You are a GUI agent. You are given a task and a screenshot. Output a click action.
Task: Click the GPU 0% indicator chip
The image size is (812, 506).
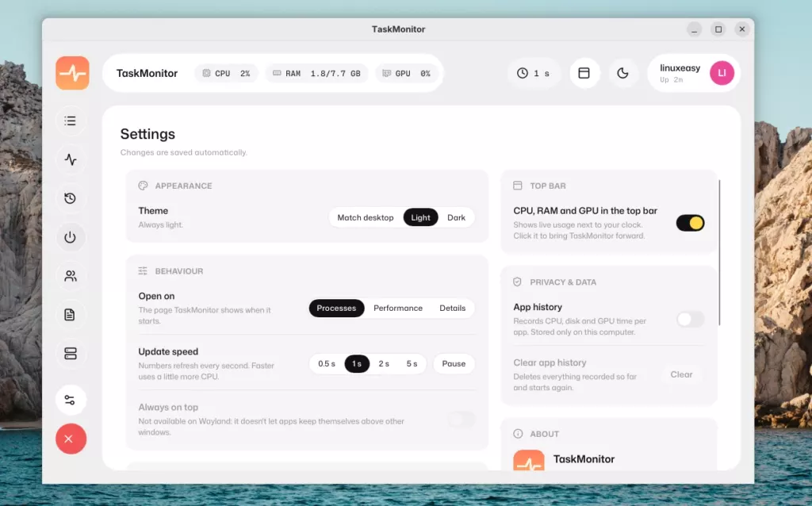(x=407, y=74)
